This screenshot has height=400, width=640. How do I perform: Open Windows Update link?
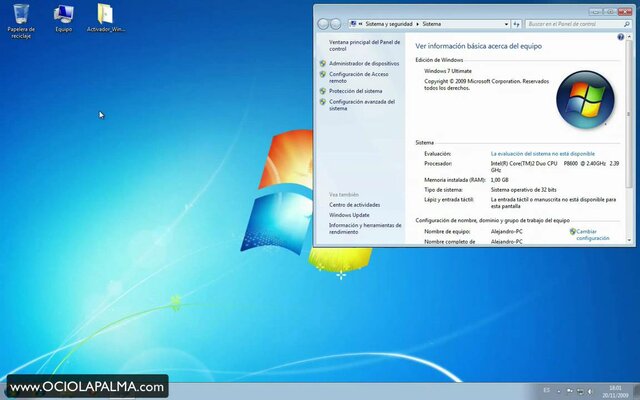coord(349,215)
